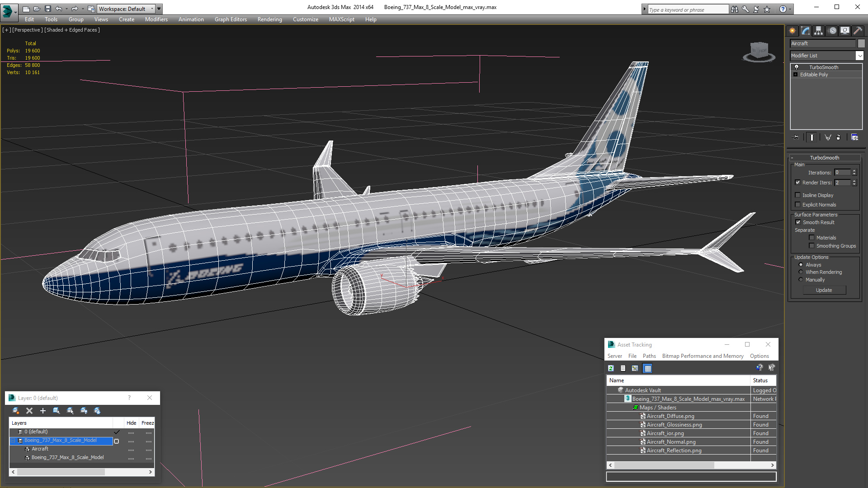Image resolution: width=868 pixels, height=488 pixels.
Task: Click Asset Tracking horizontal scrollbar
Action: click(x=691, y=465)
